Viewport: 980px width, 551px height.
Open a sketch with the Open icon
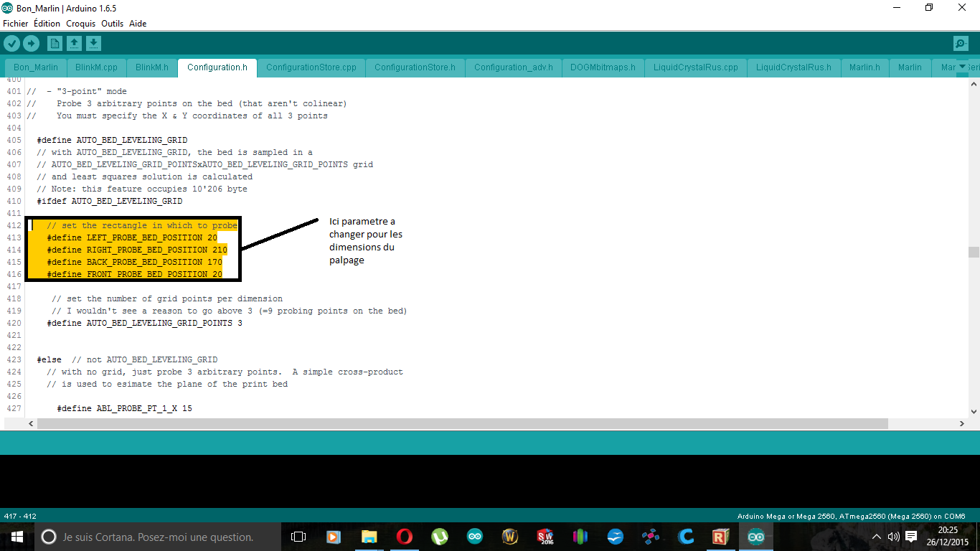(74, 44)
